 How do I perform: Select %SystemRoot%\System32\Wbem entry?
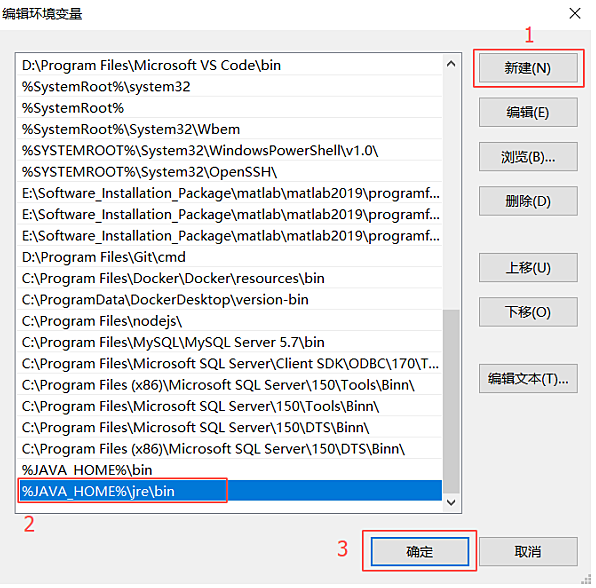click(229, 129)
